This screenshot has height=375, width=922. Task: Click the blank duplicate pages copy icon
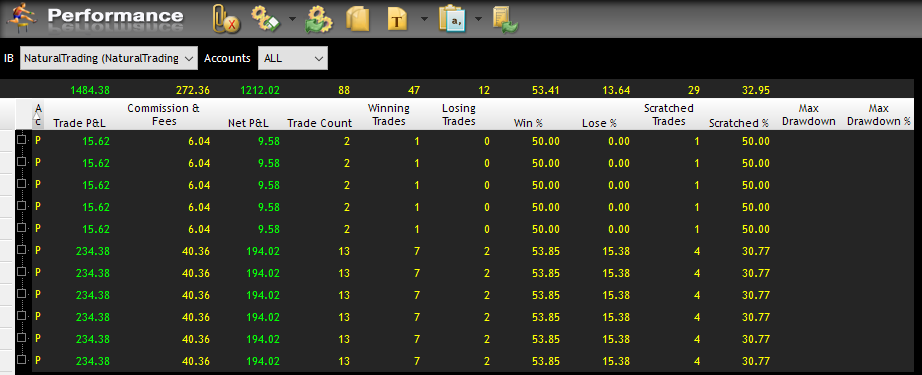tap(358, 19)
